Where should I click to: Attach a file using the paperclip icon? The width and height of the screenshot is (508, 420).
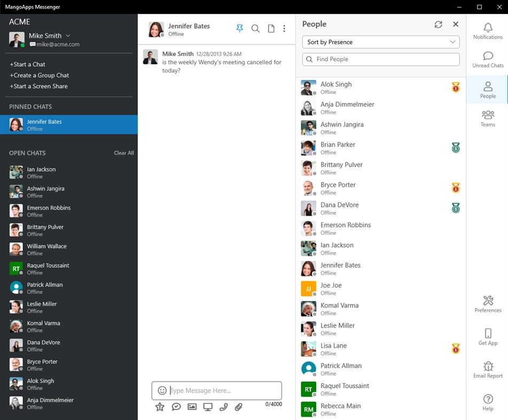[x=239, y=407]
